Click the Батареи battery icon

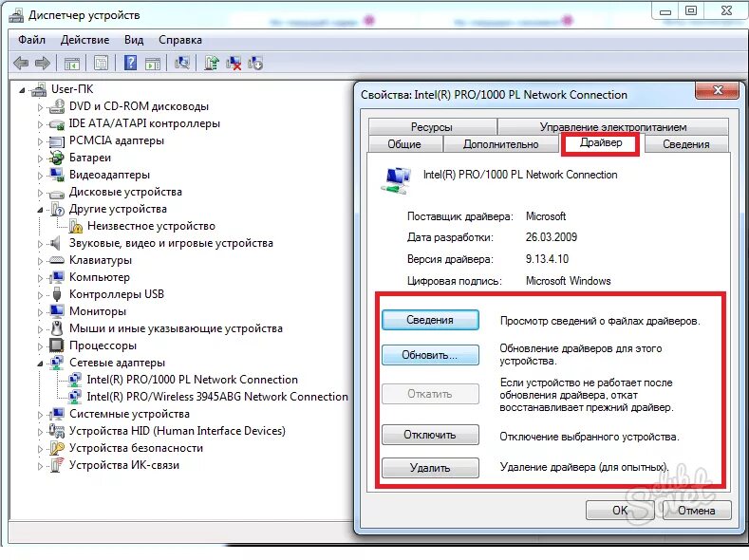coord(57,157)
